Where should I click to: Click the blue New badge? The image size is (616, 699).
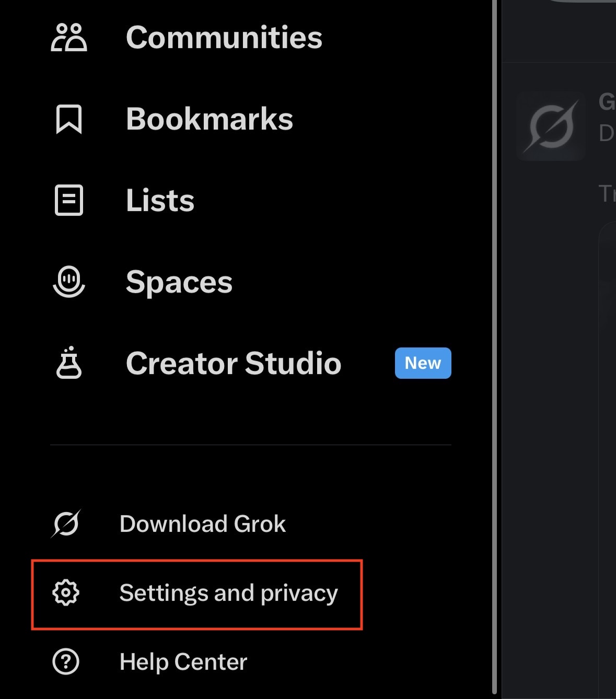point(423,363)
